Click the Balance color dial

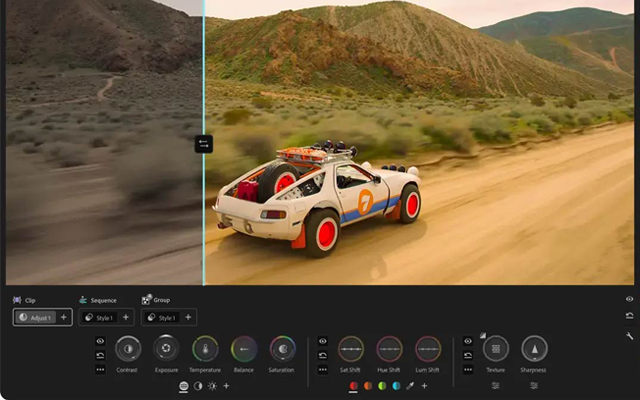click(x=244, y=349)
